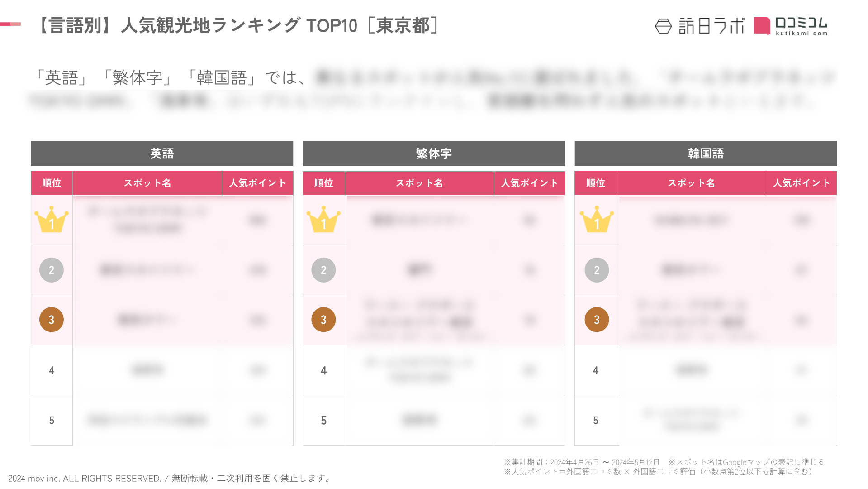Click the gold crown in the 英語 table
This screenshot has height=489, width=868.
point(52,220)
